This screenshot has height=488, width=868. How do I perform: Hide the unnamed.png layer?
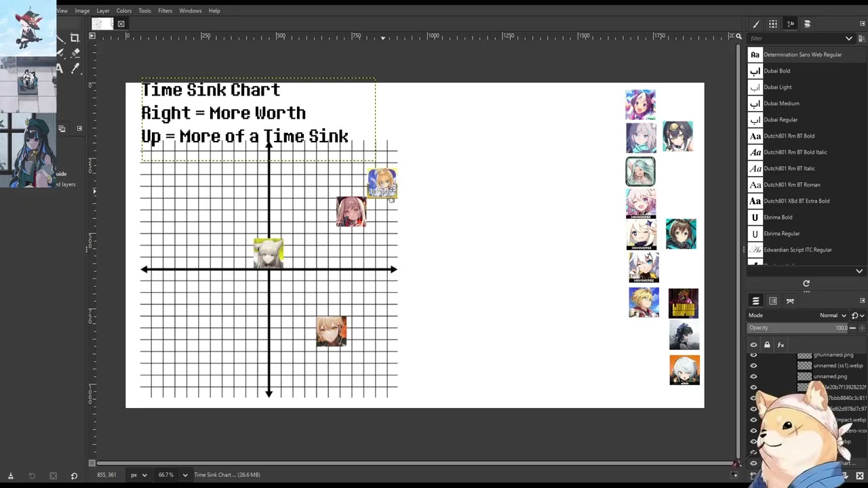(x=753, y=376)
